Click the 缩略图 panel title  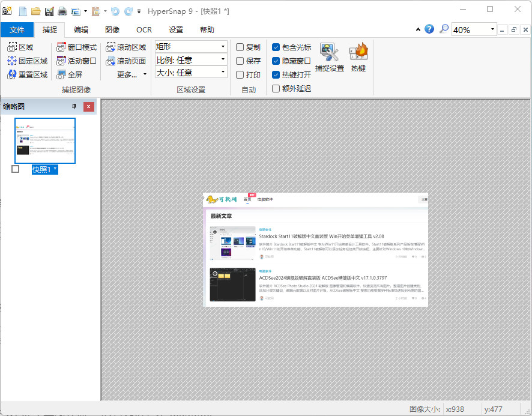(14, 106)
